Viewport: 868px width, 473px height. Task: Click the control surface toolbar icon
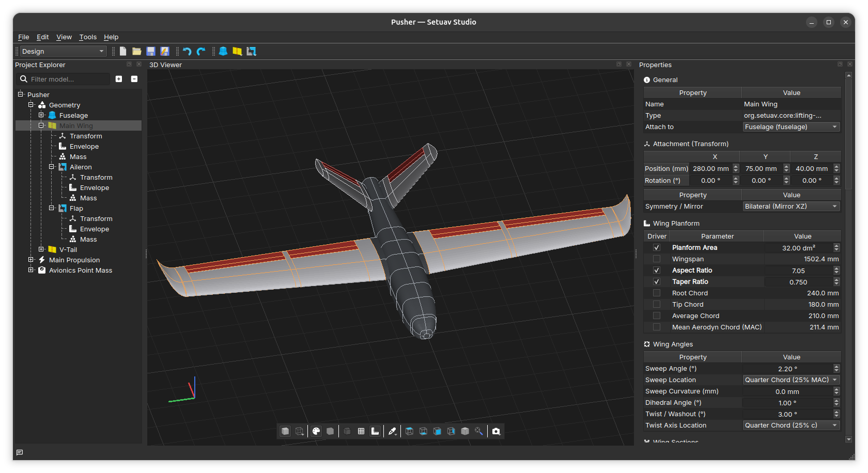(x=251, y=51)
